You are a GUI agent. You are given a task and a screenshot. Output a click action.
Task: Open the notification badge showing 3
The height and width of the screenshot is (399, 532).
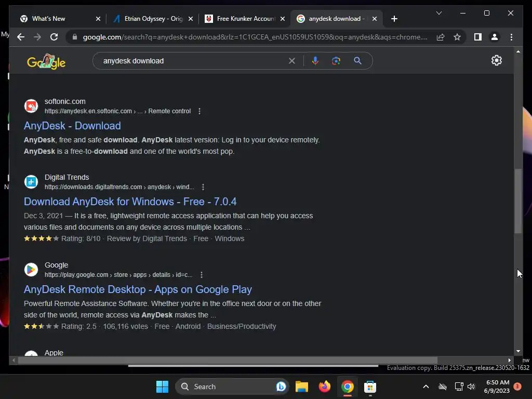pyautogui.click(x=517, y=387)
